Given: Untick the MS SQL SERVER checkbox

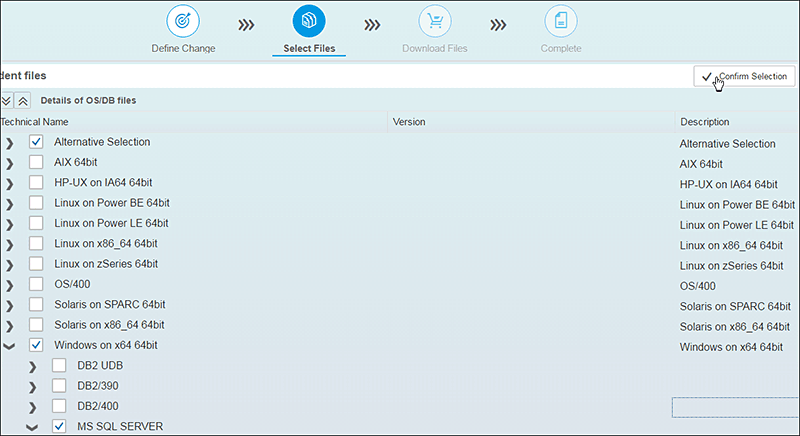Looking at the screenshot, I should coord(59,426).
